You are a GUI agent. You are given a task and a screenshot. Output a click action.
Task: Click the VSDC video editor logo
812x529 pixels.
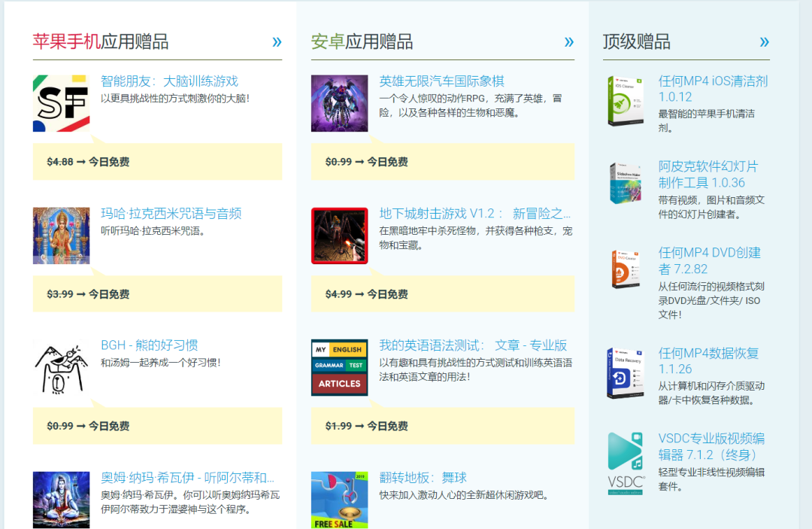click(x=626, y=463)
